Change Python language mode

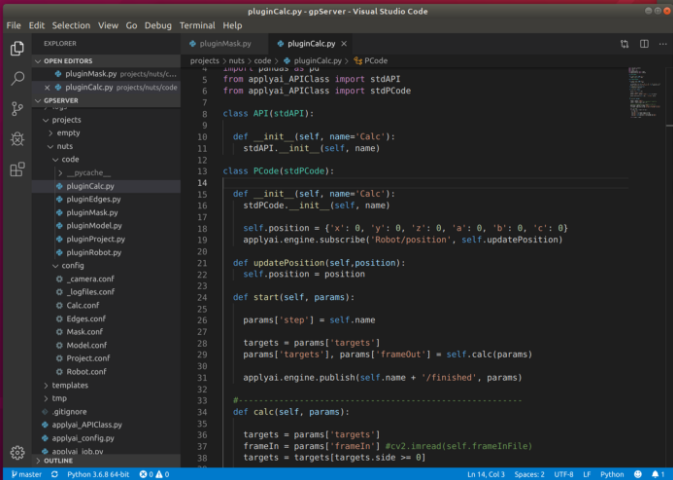point(612,474)
